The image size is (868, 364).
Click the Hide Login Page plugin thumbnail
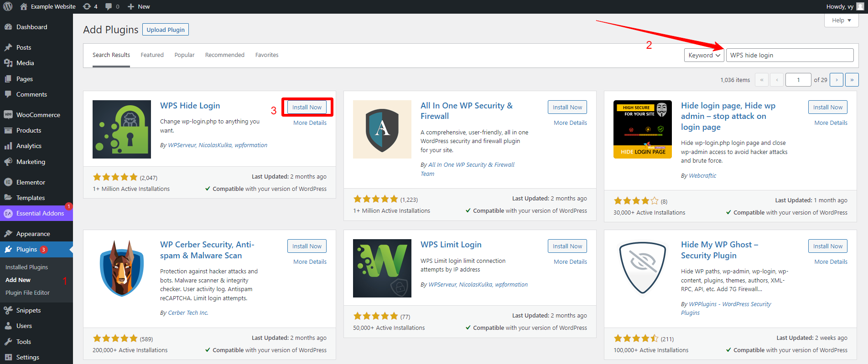click(x=643, y=129)
